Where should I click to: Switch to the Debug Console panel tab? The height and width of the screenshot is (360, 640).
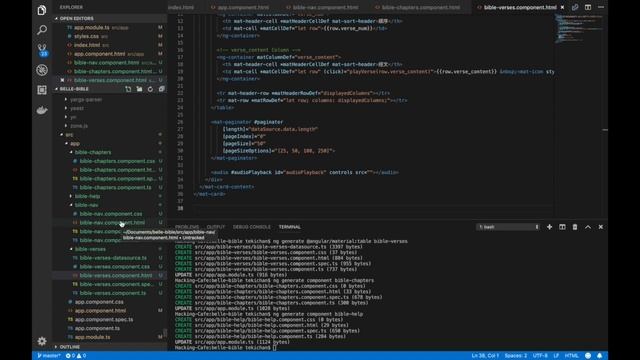[251, 227]
